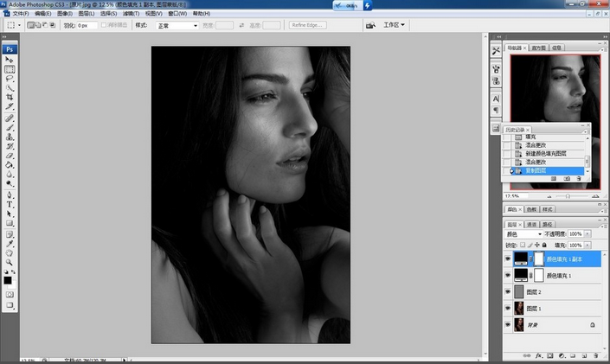610x364 pixels.
Task: Click the Add layer style fx icon
Action: tap(539, 356)
